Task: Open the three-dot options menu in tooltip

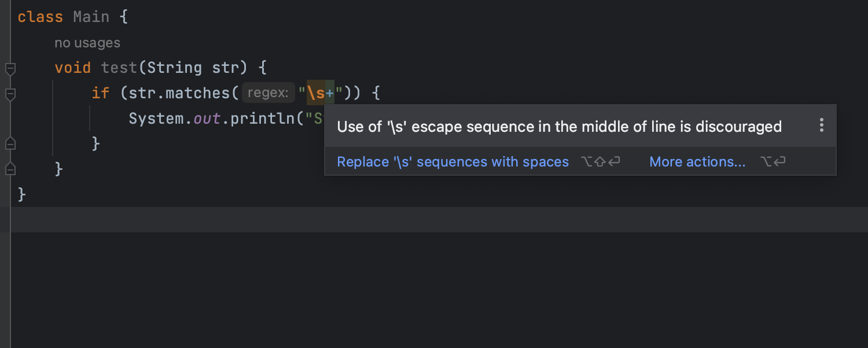Action: click(x=821, y=125)
